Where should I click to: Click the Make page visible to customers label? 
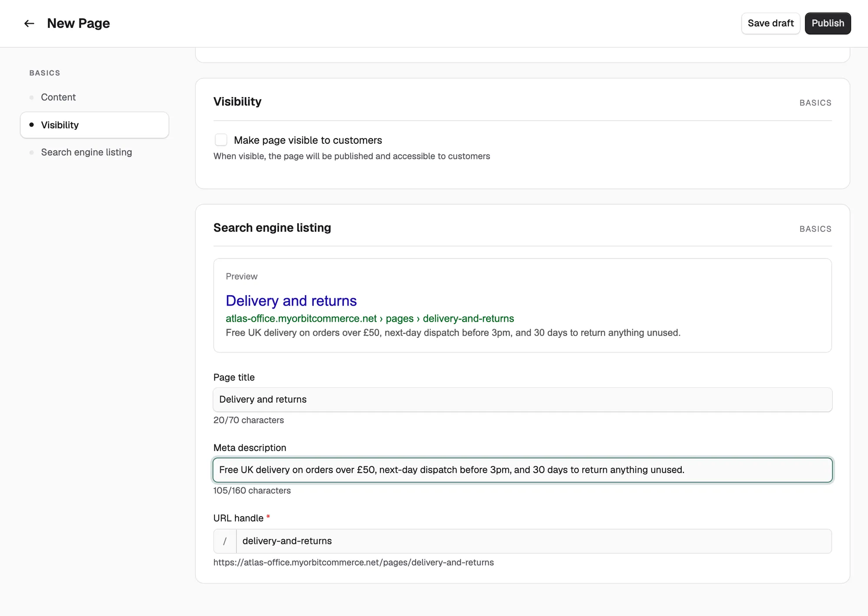(308, 140)
